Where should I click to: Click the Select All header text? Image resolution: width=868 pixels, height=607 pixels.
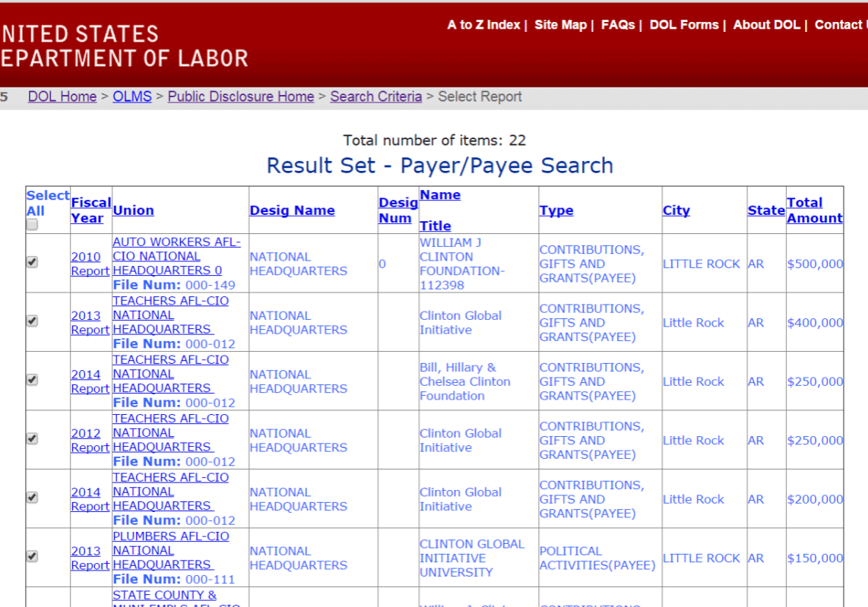point(48,203)
